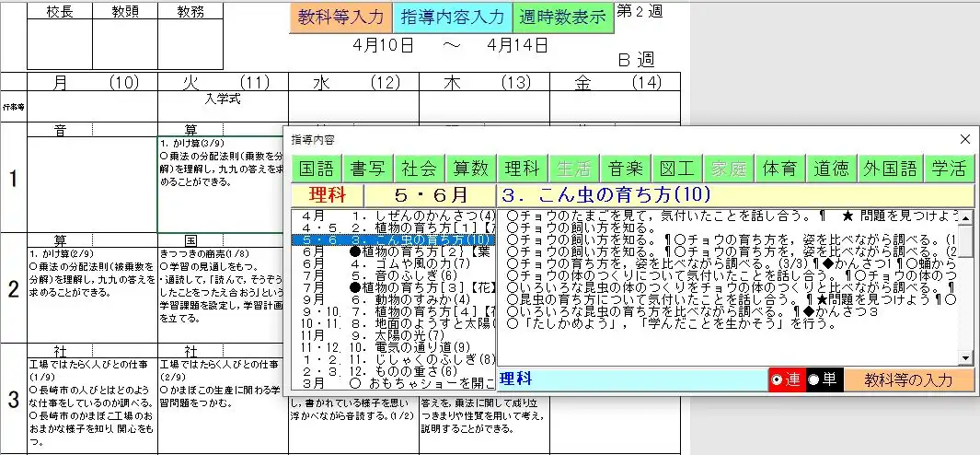The image size is (980, 455).
Task: Select unit 12. ものの重さ(6)
Action: (394, 371)
